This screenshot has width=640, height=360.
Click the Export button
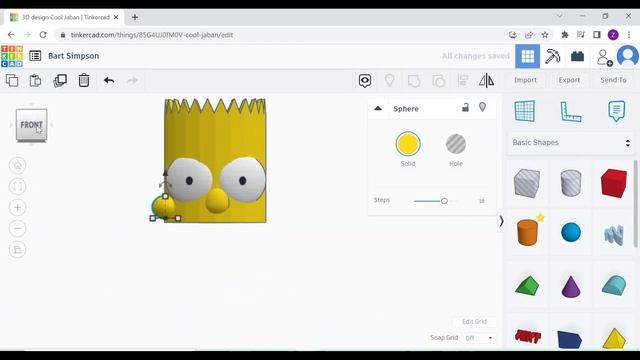point(569,80)
